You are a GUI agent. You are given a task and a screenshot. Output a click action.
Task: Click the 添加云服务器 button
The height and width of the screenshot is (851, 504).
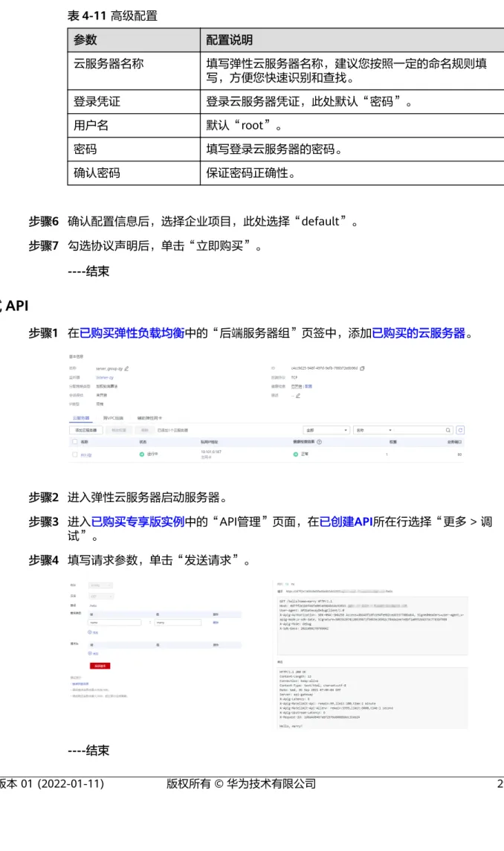pyautogui.click(x=85, y=430)
